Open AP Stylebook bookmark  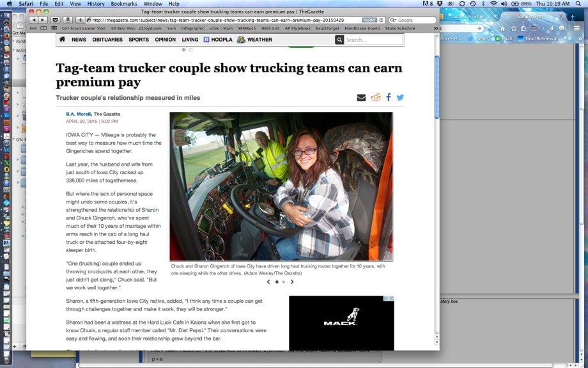pyautogui.click(x=297, y=28)
